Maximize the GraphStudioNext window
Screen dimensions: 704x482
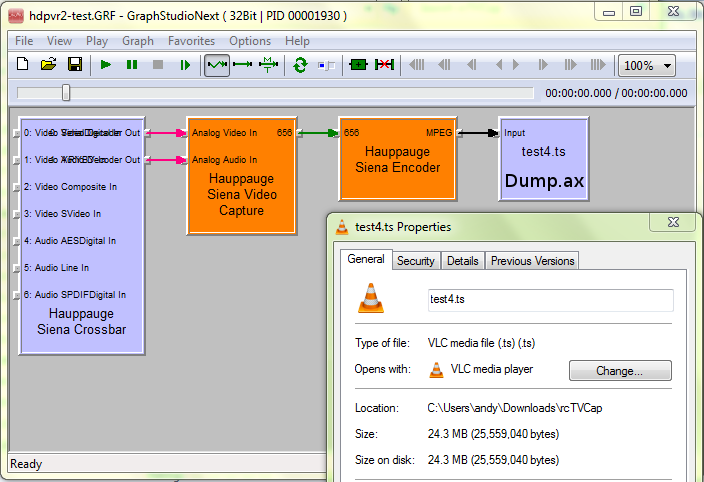(x=636, y=11)
